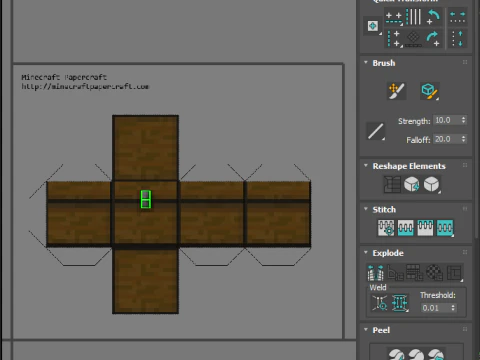Viewport: 480px width, 360px height.
Task: Collapse the Stitch rollout
Action: coord(366,209)
